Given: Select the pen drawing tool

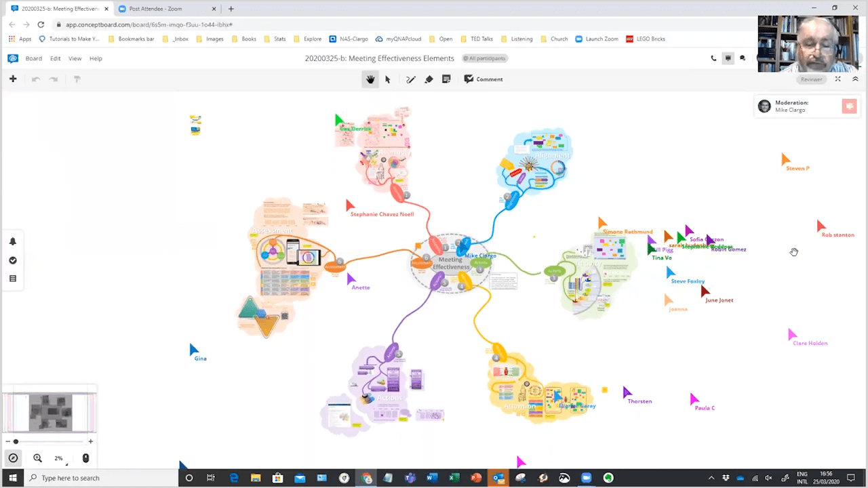Looking at the screenshot, I should click(x=410, y=79).
